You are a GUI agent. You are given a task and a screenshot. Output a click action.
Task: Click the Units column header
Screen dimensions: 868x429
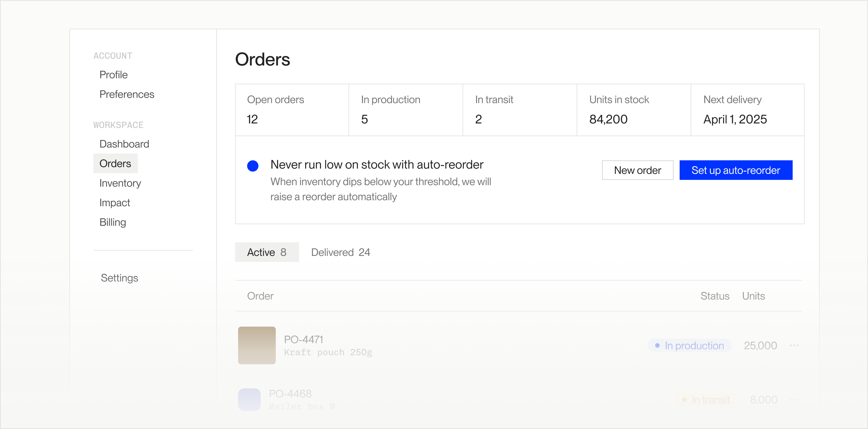pos(753,296)
